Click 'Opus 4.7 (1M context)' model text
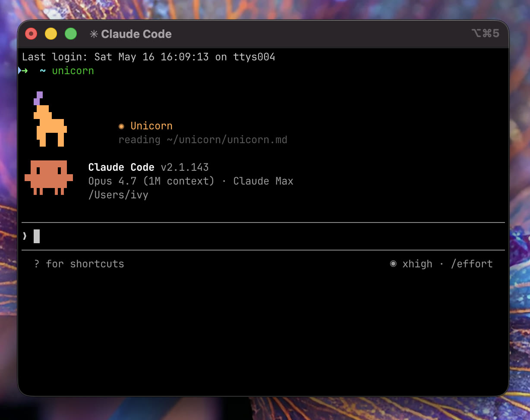 tap(151, 181)
